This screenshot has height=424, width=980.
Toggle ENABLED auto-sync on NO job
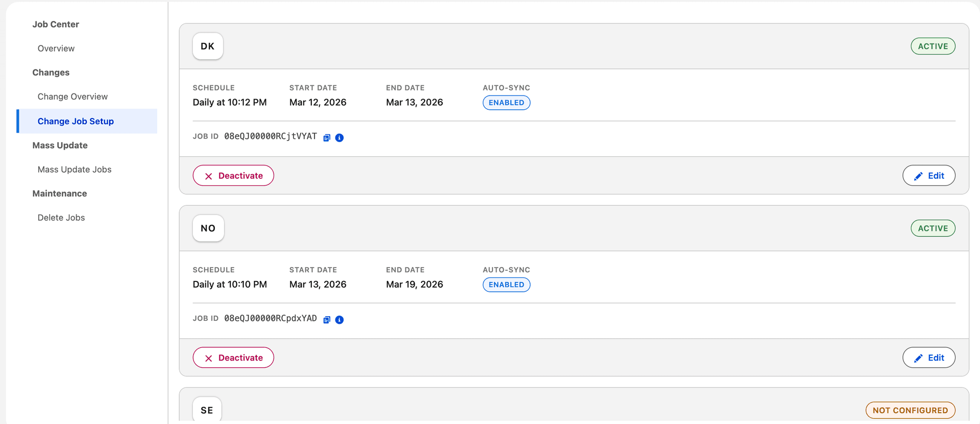pyautogui.click(x=506, y=285)
